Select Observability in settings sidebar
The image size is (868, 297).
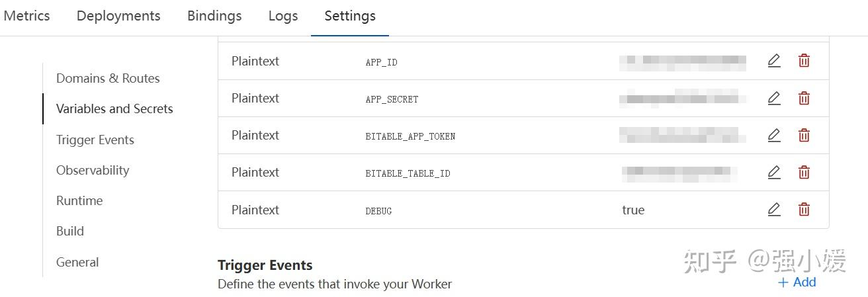(x=93, y=170)
